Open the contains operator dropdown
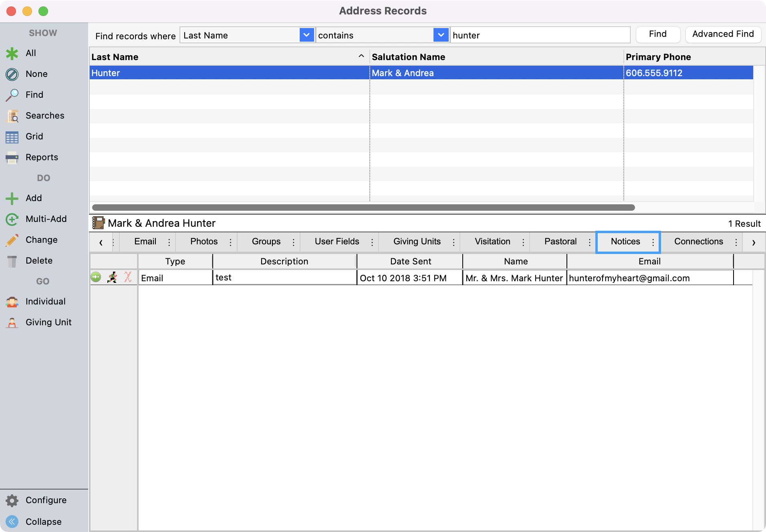The image size is (766, 532). 441,35
